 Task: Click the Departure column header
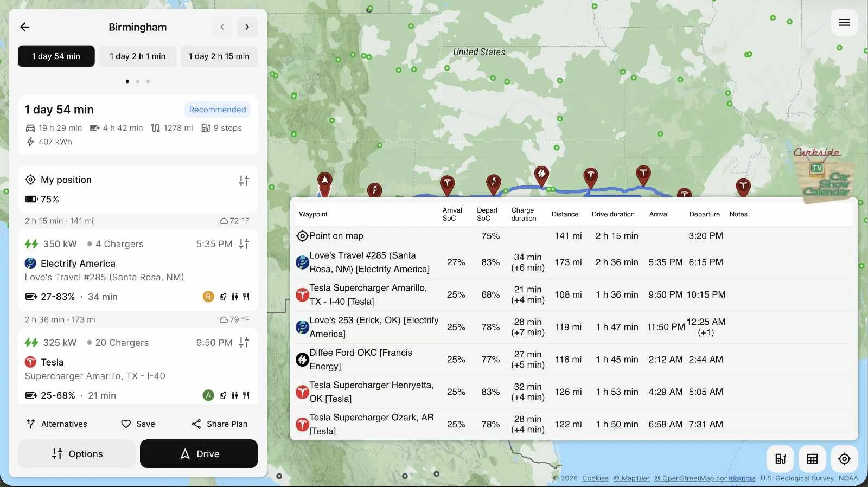(704, 214)
